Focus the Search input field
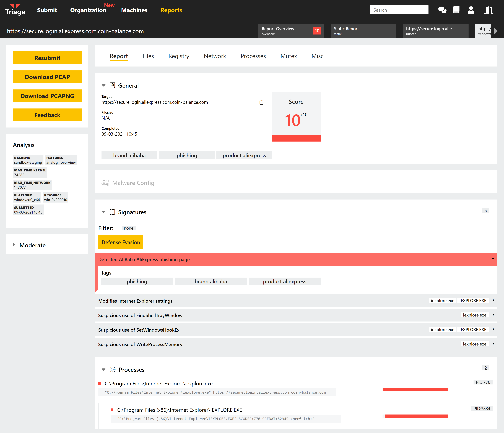Screen dimensions: 504x433 pyautogui.click(x=399, y=10)
